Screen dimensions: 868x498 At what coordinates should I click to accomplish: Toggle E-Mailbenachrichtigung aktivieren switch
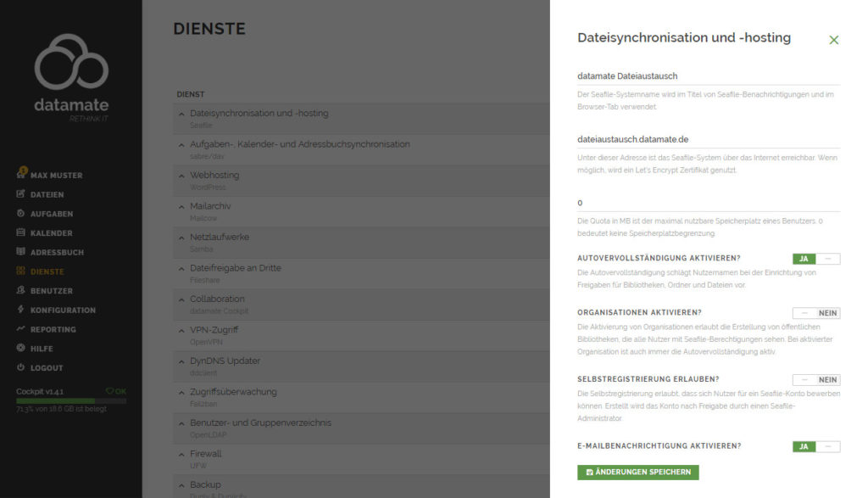point(816,446)
